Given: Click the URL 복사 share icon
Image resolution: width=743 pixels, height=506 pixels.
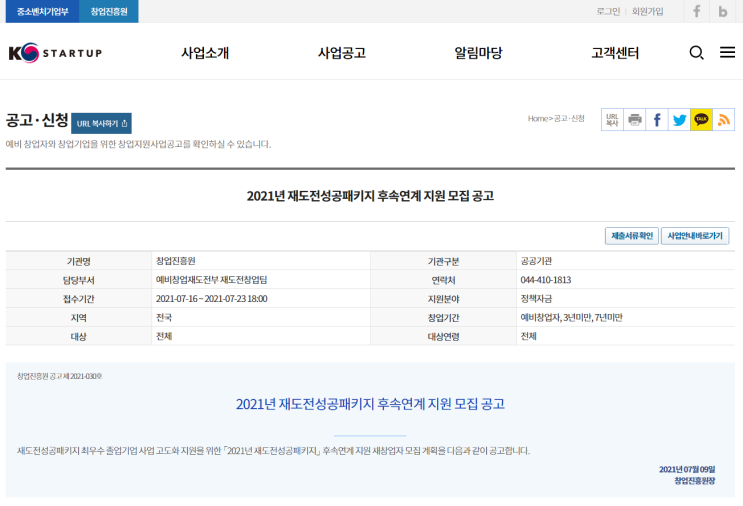Looking at the screenshot, I should pos(612,119).
